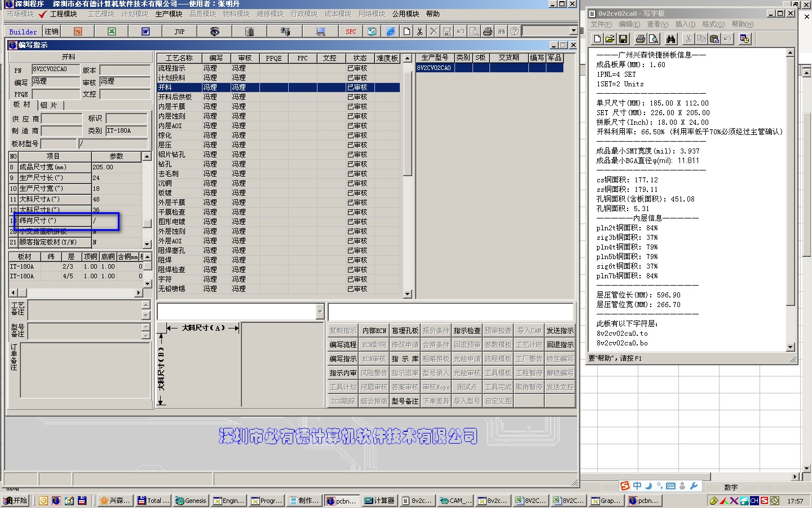Switch to the 板材 tab
Viewport: 812px width, 508px height.
[x=22, y=104]
